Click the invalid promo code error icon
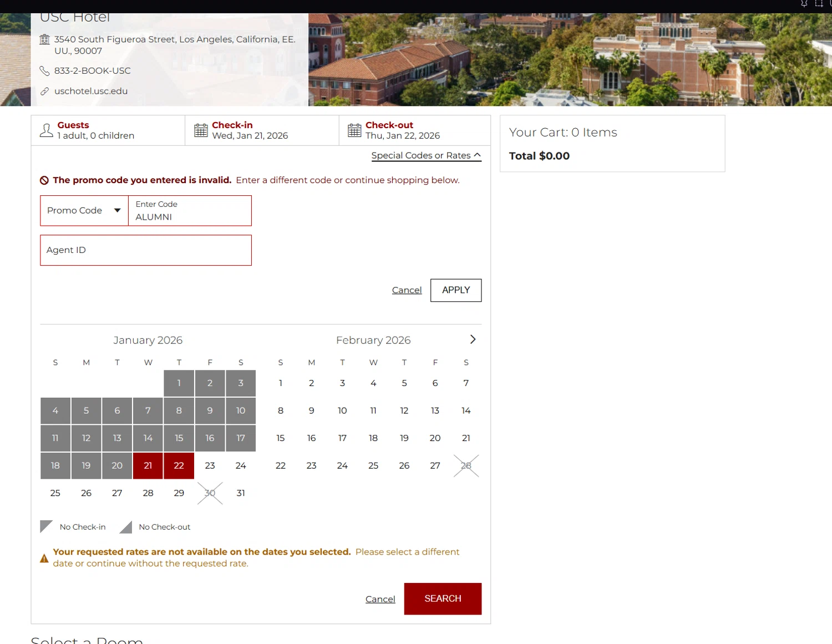The image size is (832, 644). [x=44, y=180]
